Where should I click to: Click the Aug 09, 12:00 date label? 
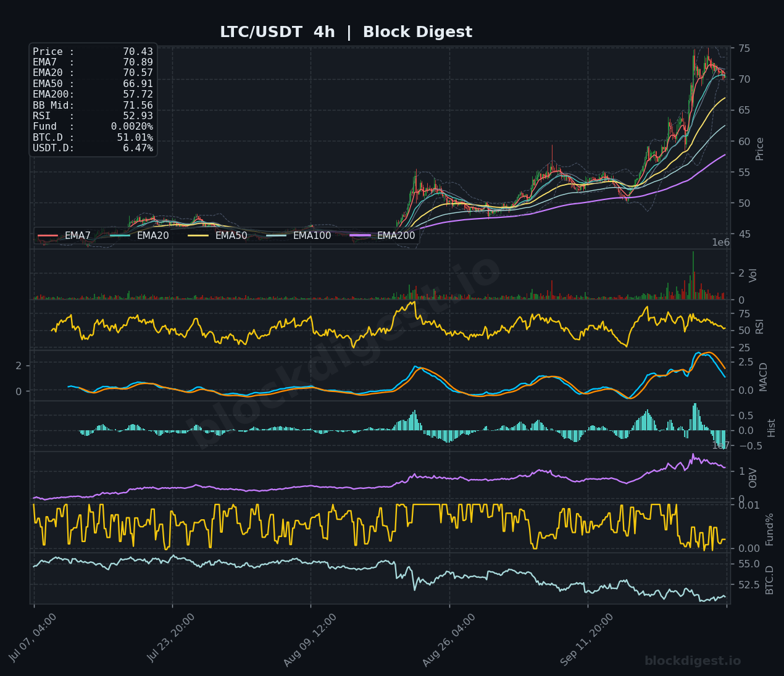tap(311, 640)
